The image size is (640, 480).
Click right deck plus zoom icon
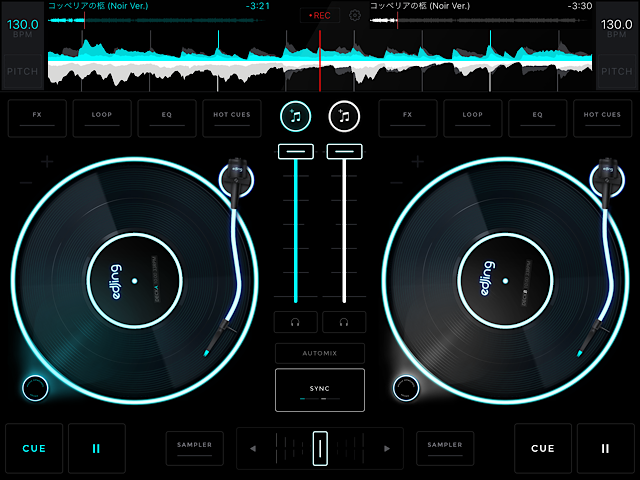click(x=418, y=162)
